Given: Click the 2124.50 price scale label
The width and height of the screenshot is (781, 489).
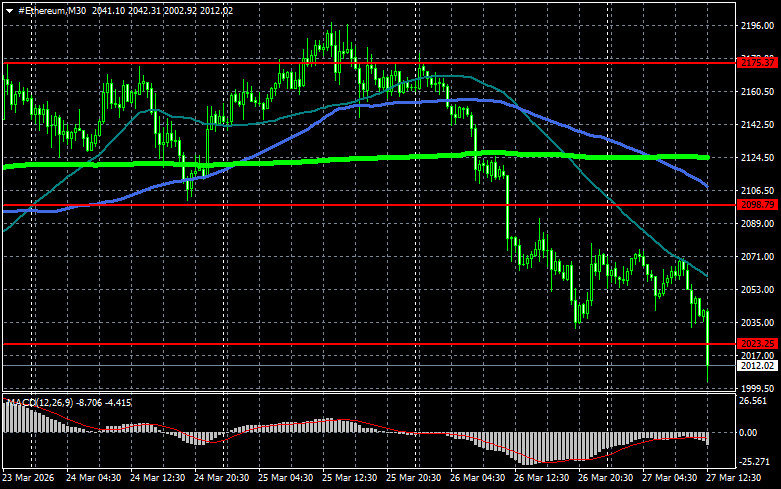Looking at the screenshot, I should pyautogui.click(x=756, y=158).
